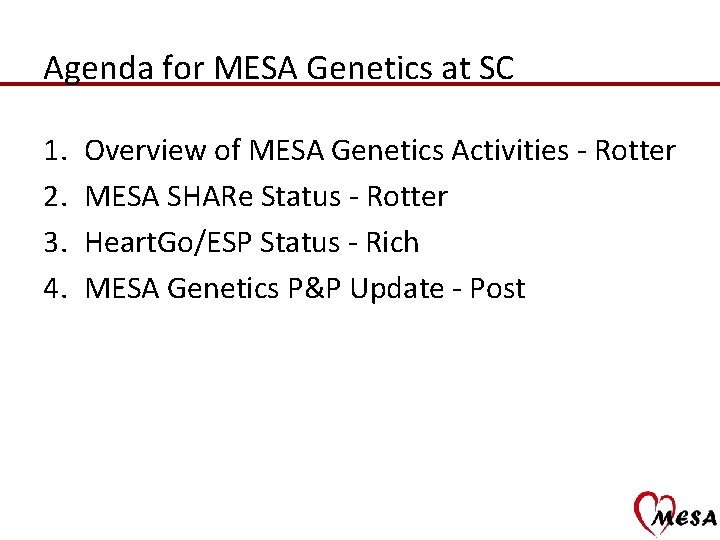The width and height of the screenshot is (720, 540).
Task: Click the name 'Rich' in item three
Action: click(392, 243)
